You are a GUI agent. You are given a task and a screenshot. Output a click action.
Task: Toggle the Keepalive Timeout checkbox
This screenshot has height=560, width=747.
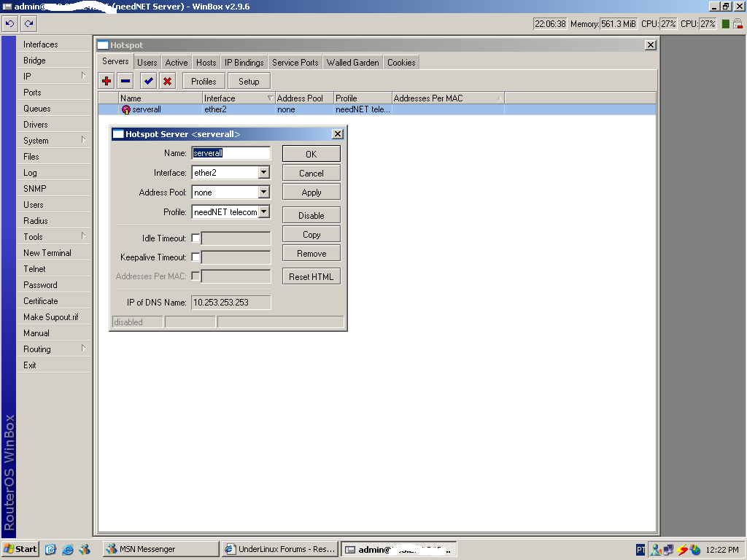(196, 257)
